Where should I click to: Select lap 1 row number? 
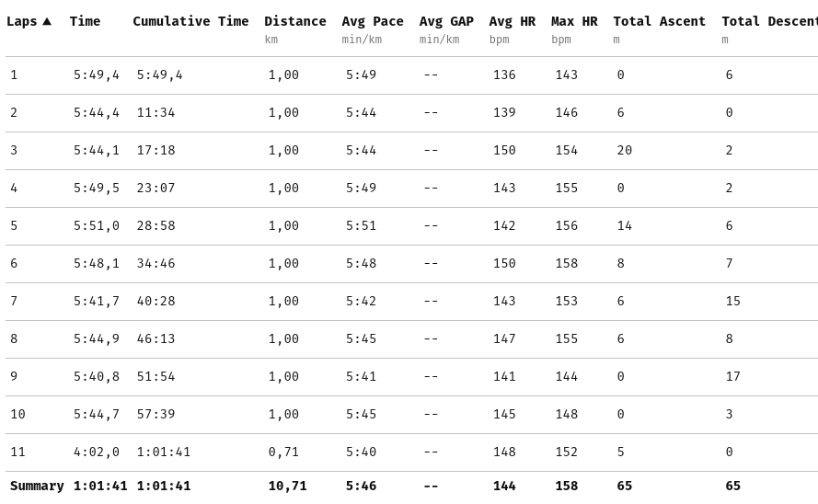14,75
